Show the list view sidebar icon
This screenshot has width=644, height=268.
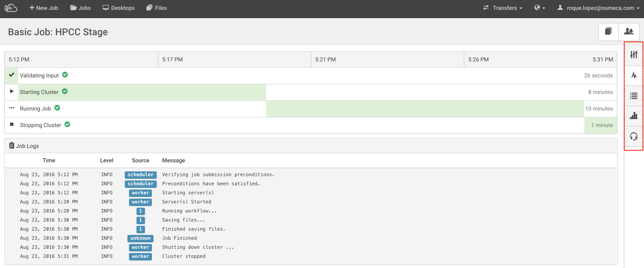pos(634,96)
